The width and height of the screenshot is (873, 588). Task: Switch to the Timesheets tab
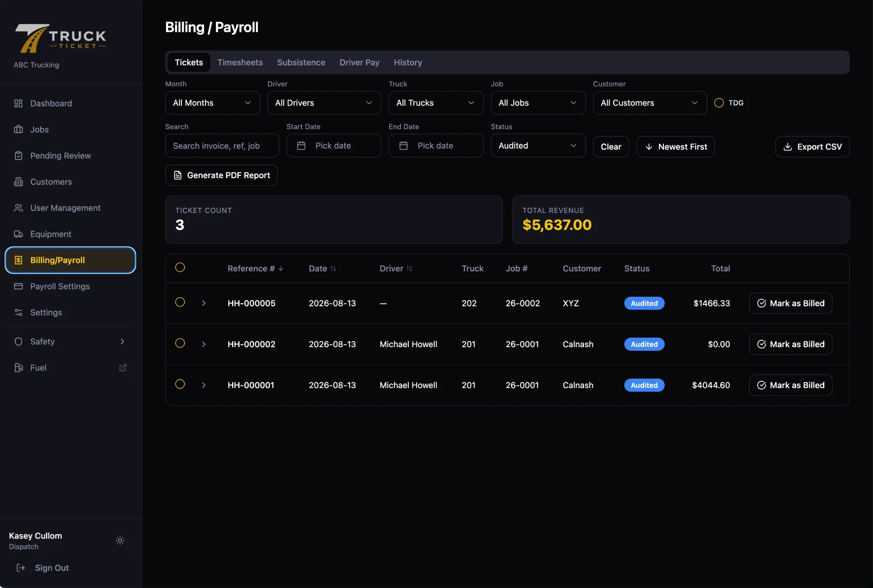click(240, 62)
